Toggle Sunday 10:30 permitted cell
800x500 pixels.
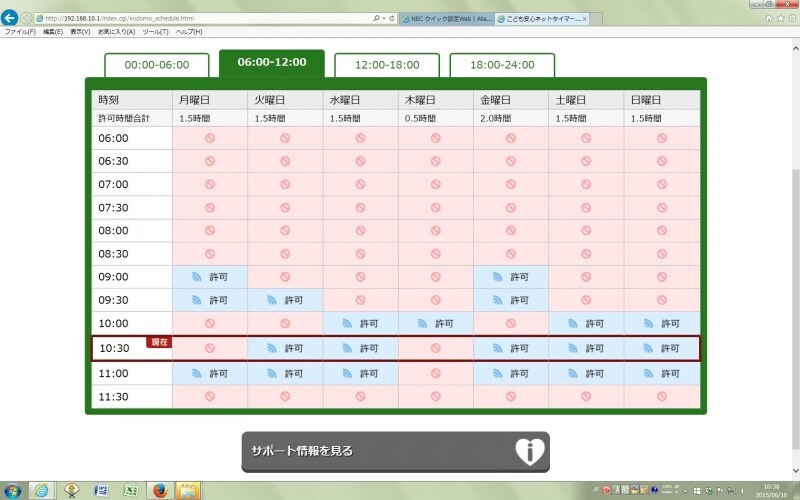(x=661, y=348)
